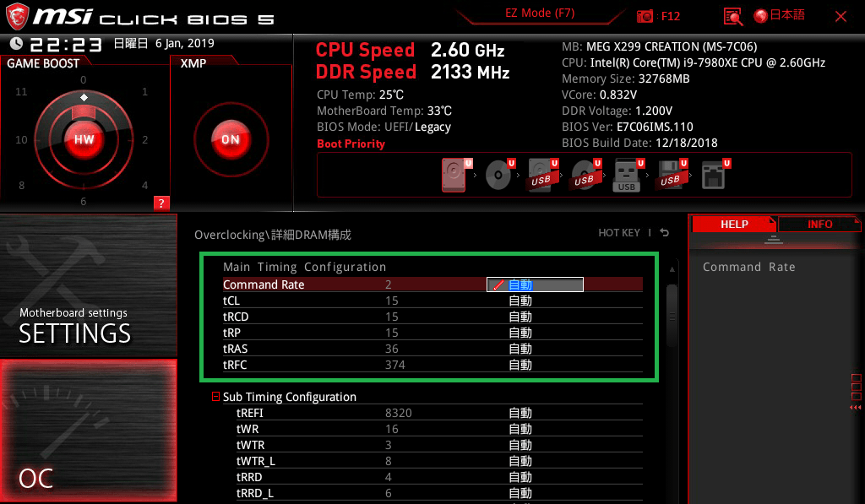This screenshot has height=504, width=865.
Task: Select the tRRD_L timing row
Action: point(439,493)
